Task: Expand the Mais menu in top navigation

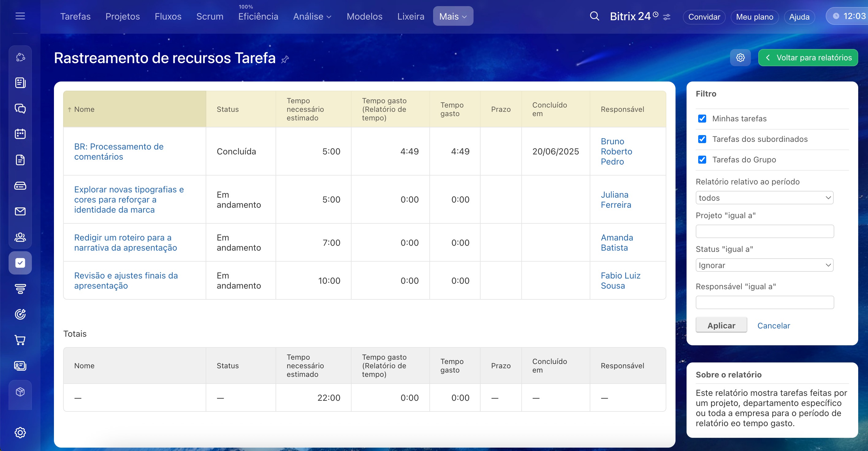Action: coord(453,16)
